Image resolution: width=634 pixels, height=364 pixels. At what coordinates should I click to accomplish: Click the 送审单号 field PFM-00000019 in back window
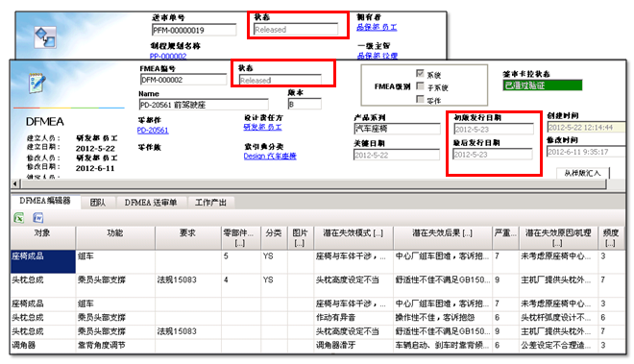tap(194, 30)
